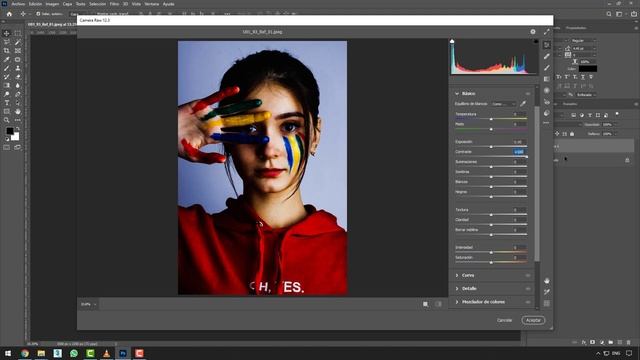The width and height of the screenshot is (640, 360).
Task: Select the color sampler tool in Camera Raw
Action: (547, 292)
